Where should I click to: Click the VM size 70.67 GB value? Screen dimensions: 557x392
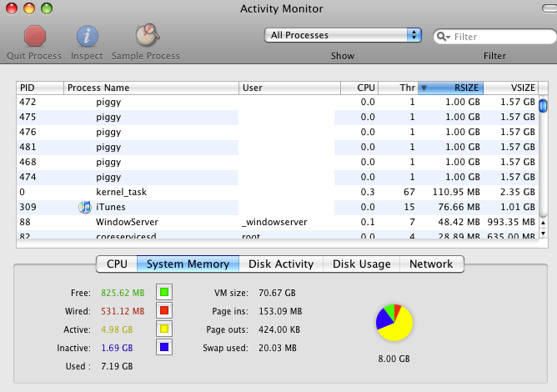coord(277,293)
